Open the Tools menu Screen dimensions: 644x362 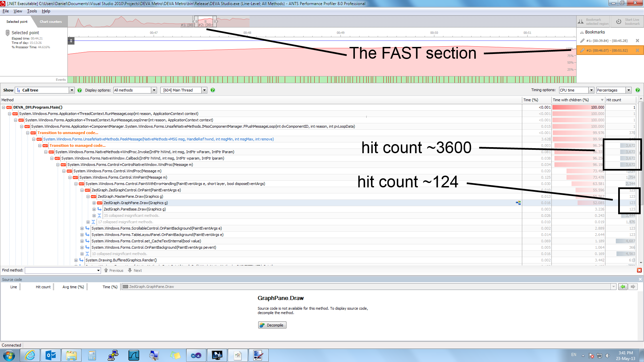coord(32,11)
